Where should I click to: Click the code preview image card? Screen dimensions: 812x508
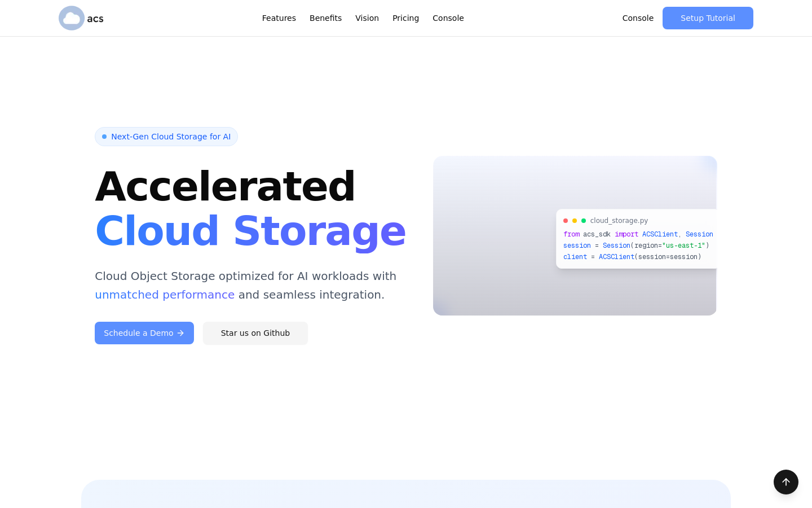click(575, 235)
